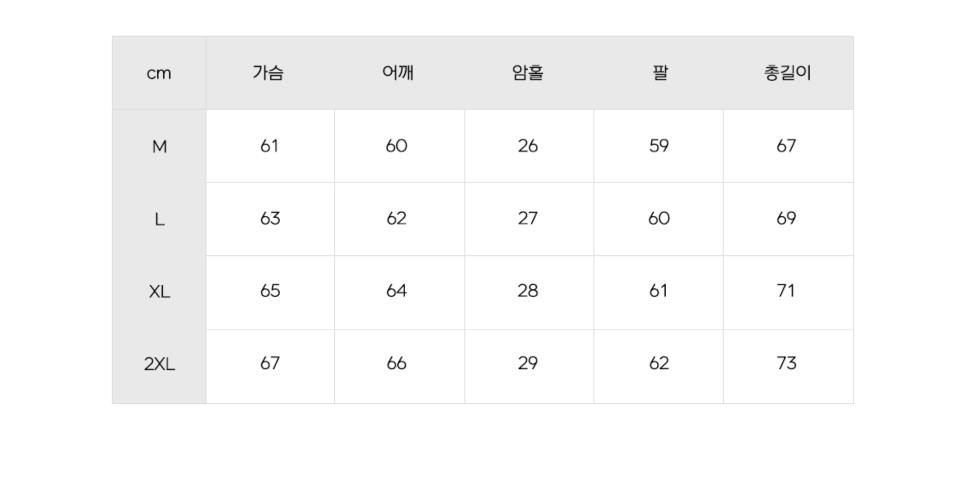Click M chest value 61
Screen dimensions: 980x479
click(269, 146)
